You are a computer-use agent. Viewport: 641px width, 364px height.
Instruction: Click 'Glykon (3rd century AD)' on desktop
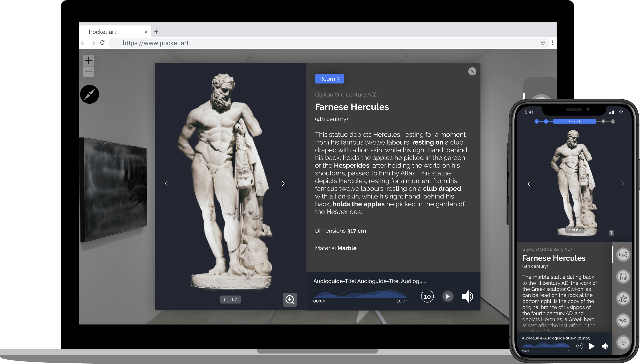point(346,95)
